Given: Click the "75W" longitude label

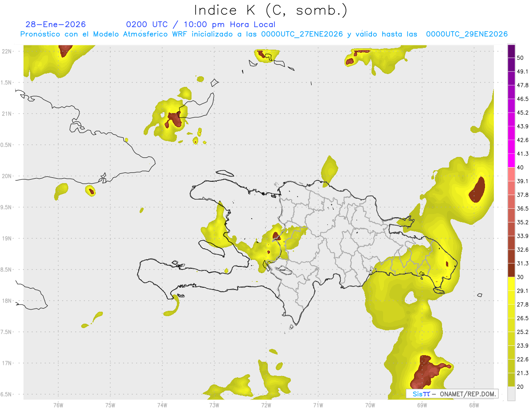Looking at the screenshot, I should tap(110, 405).
